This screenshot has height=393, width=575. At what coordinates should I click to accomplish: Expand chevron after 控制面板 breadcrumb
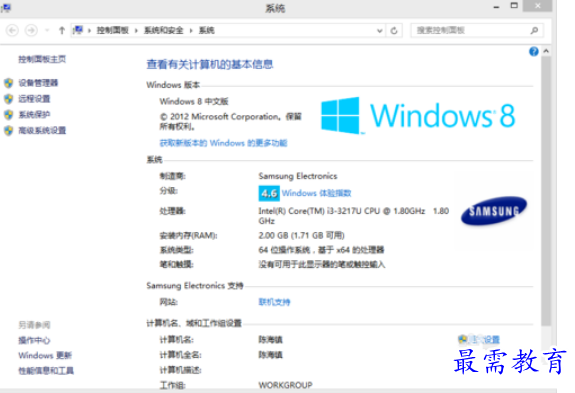(x=136, y=31)
